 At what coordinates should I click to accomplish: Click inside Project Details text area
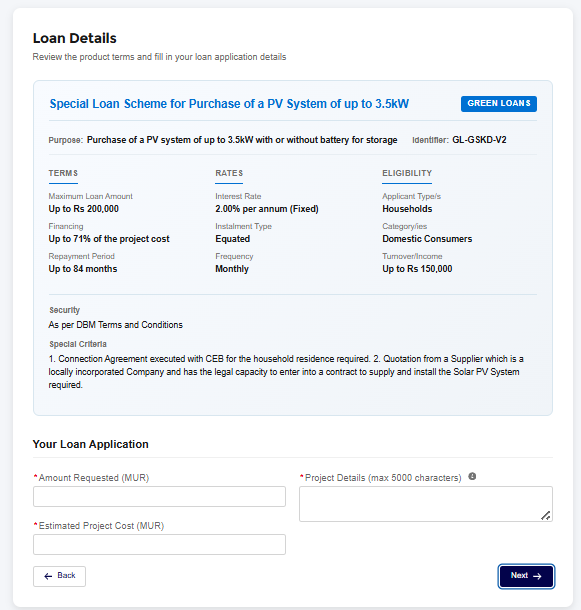[x=426, y=504]
